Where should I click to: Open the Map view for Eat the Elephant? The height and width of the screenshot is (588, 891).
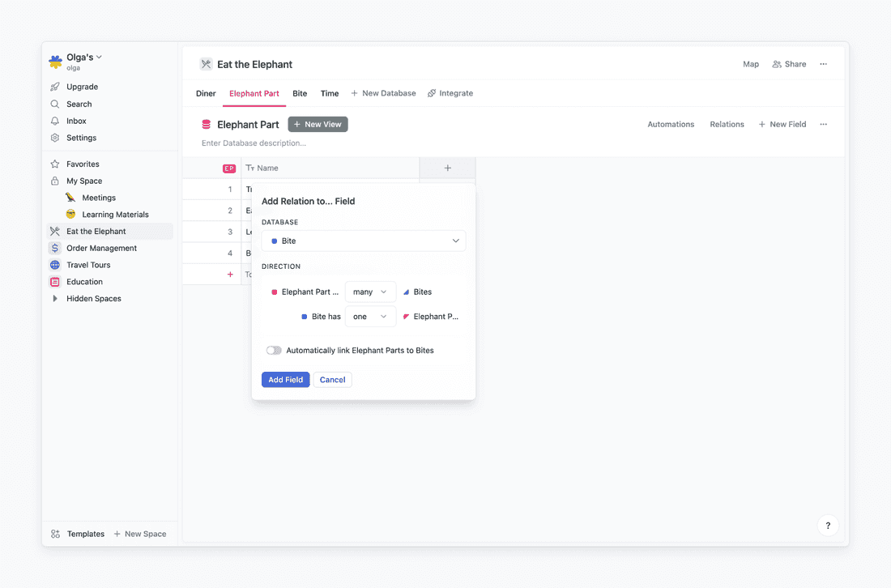750,64
